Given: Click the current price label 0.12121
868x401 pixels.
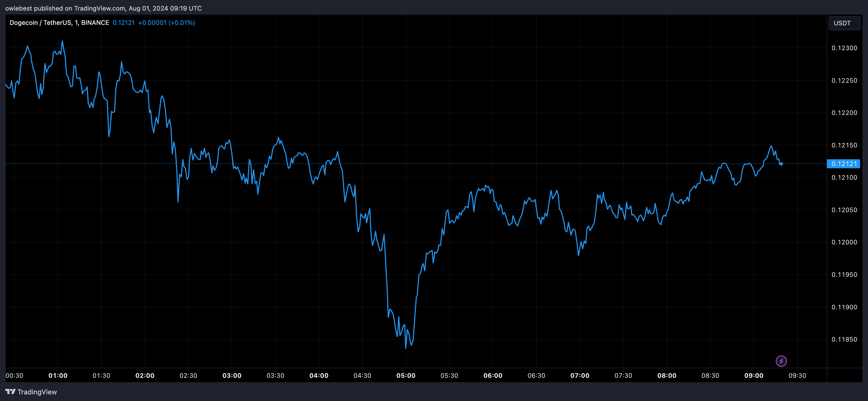Looking at the screenshot, I should [x=844, y=164].
